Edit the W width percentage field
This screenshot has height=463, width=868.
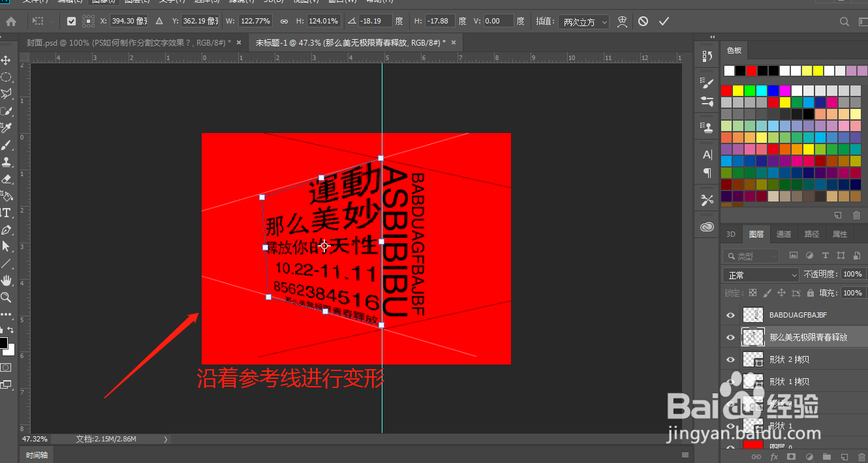coord(256,22)
